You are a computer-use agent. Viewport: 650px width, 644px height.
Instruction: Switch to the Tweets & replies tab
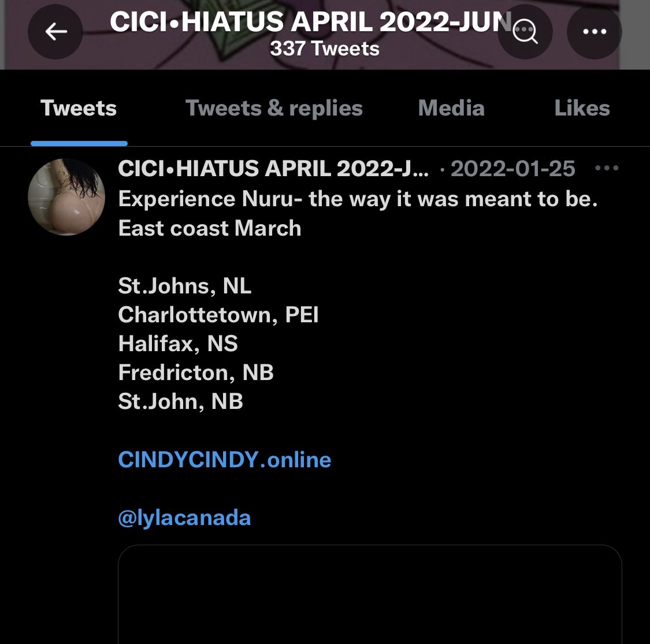274,109
